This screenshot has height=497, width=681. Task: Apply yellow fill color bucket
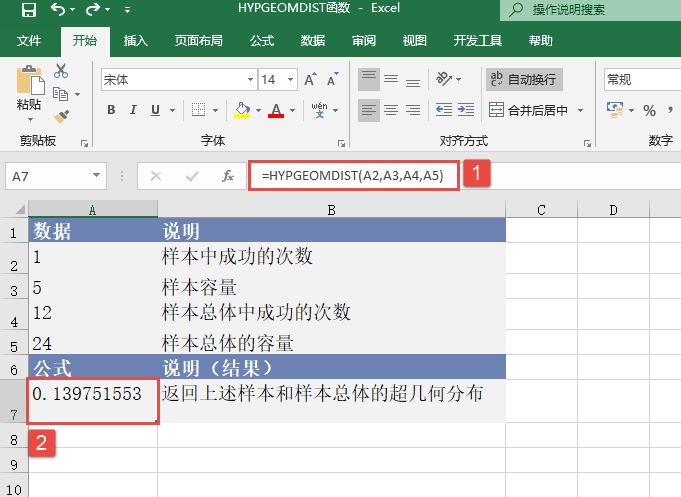[x=242, y=110]
